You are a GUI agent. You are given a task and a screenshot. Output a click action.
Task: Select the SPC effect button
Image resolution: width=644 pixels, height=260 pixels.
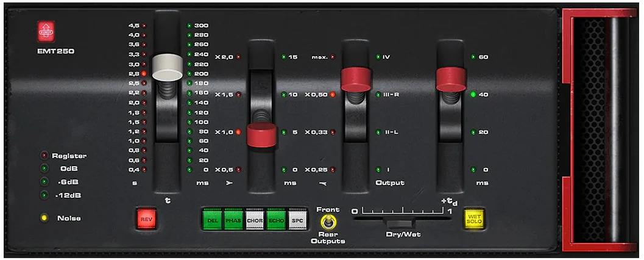[x=297, y=220]
